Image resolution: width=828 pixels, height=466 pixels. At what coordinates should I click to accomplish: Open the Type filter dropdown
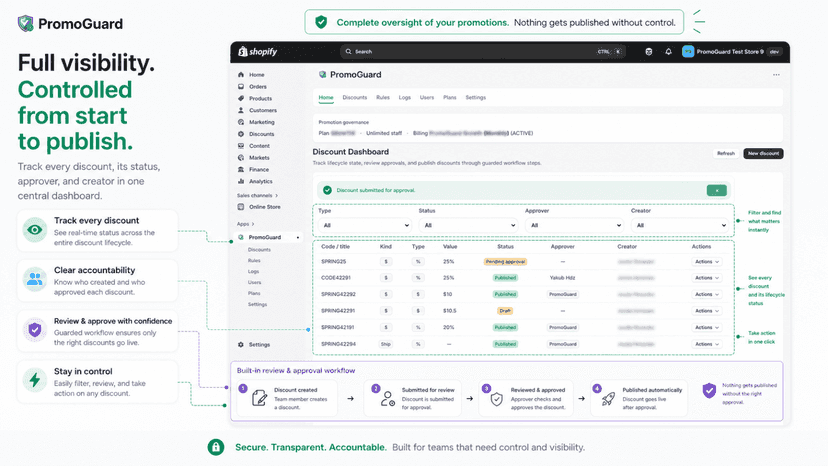(364, 225)
